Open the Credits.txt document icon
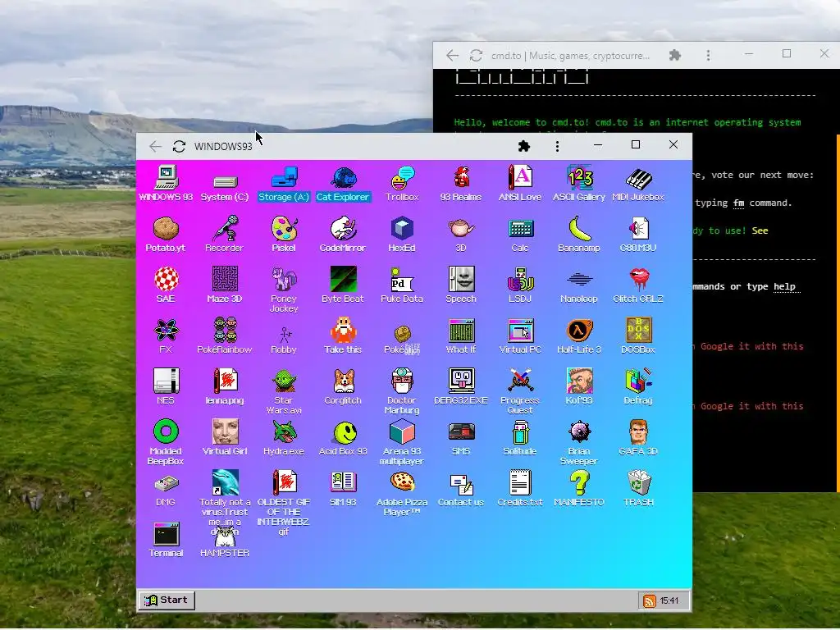The height and width of the screenshot is (630, 840). click(x=520, y=482)
